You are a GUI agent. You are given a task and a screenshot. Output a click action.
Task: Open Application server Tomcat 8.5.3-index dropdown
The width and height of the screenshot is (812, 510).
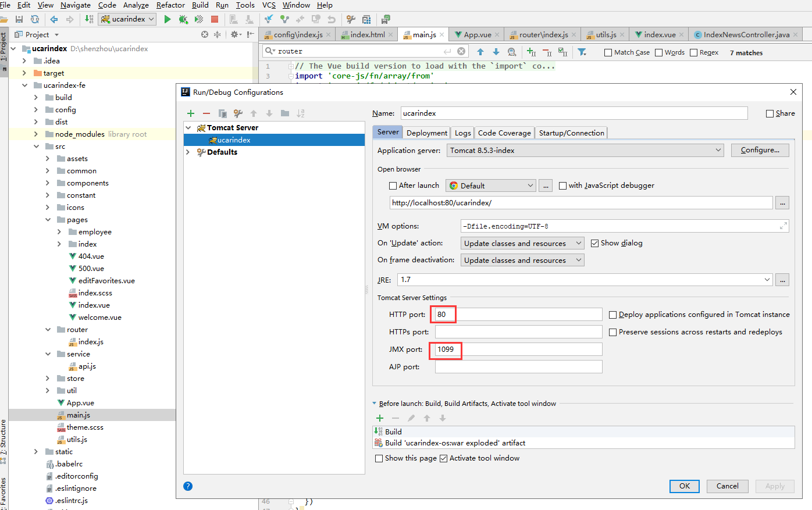click(x=585, y=150)
